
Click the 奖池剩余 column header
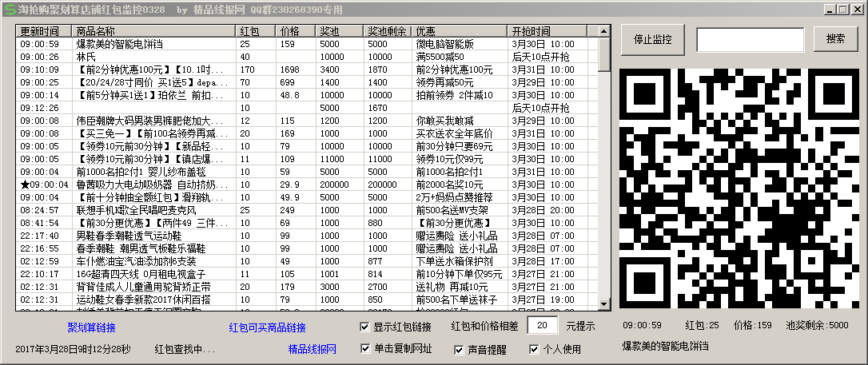pyautogui.click(x=388, y=31)
